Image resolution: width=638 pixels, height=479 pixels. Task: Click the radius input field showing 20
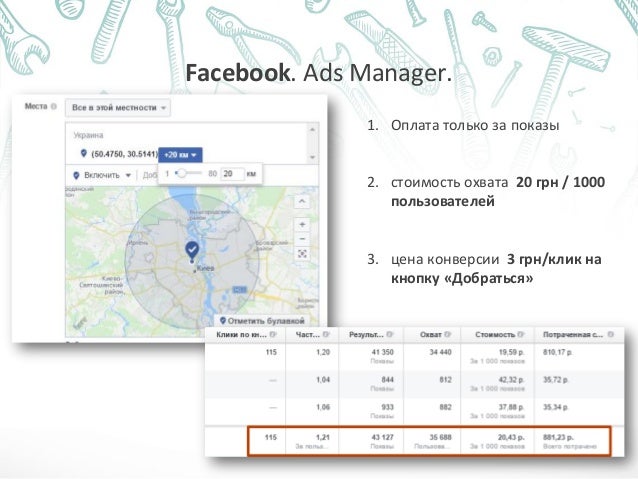(x=232, y=174)
